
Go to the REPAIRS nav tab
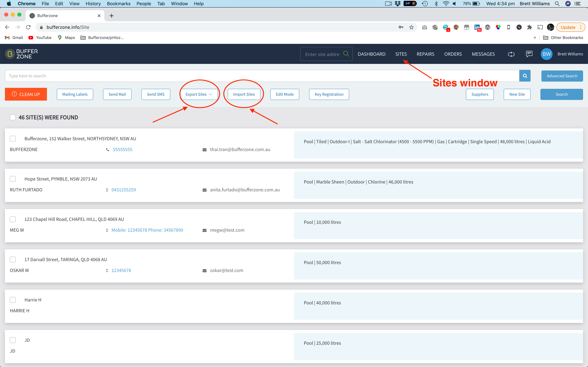click(425, 54)
